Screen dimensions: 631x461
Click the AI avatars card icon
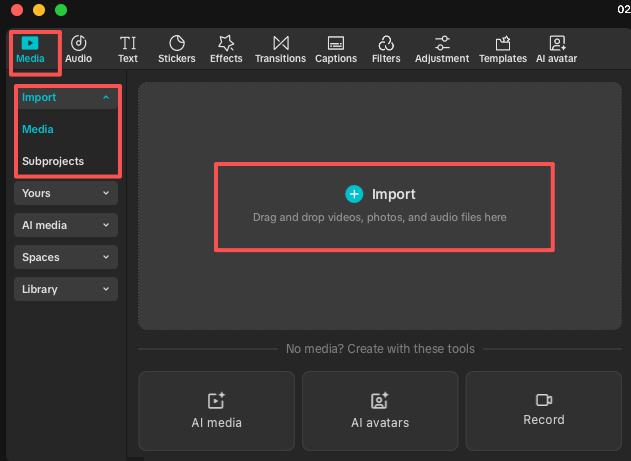379,400
